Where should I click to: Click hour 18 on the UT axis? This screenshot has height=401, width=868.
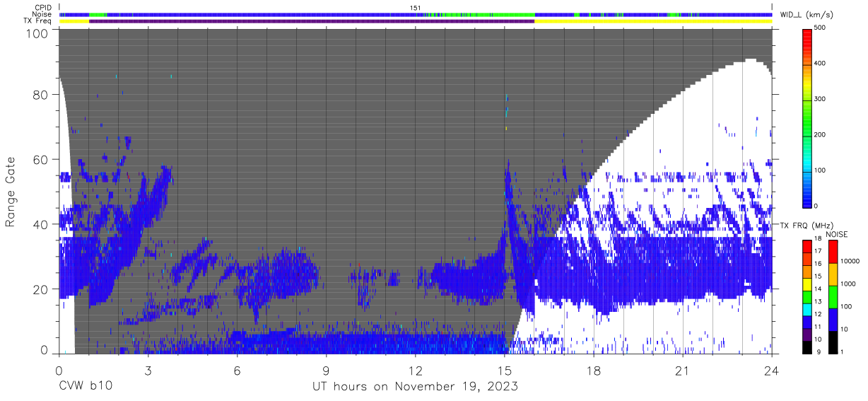coord(594,371)
